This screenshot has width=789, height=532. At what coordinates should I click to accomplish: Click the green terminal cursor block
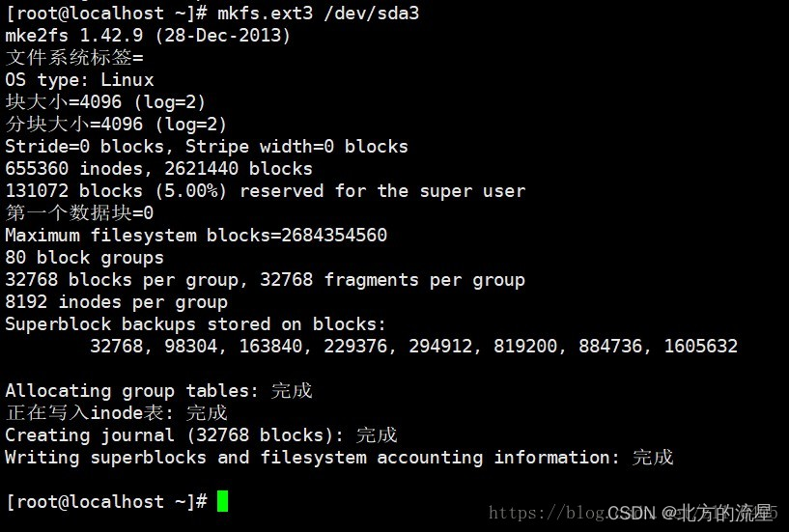(x=222, y=501)
